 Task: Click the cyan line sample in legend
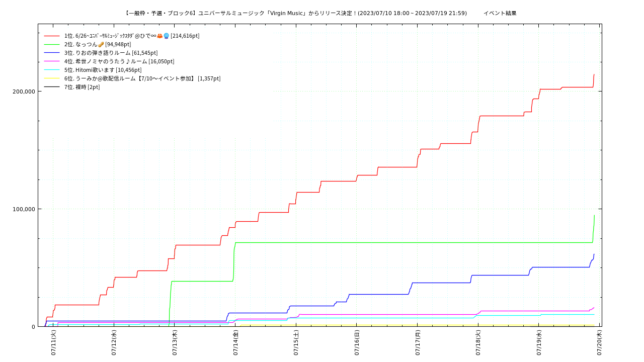pyautogui.click(x=52, y=70)
